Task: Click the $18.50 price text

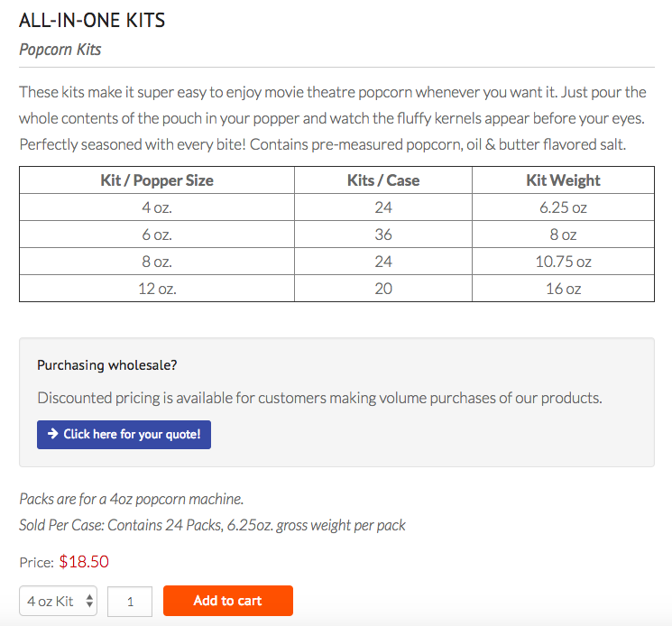Action: pyautogui.click(x=84, y=562)
